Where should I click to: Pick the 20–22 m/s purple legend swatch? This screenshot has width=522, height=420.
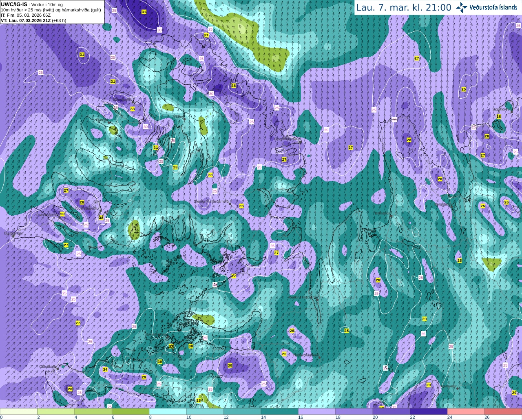391,411
